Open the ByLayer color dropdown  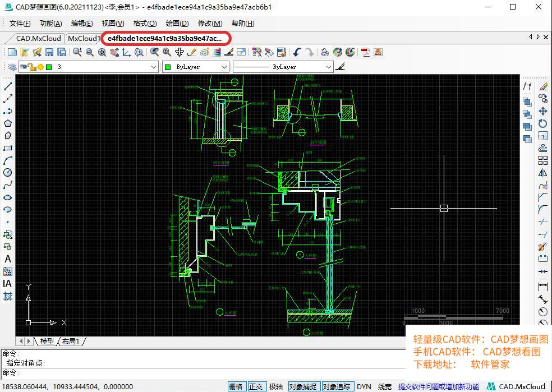224,67
